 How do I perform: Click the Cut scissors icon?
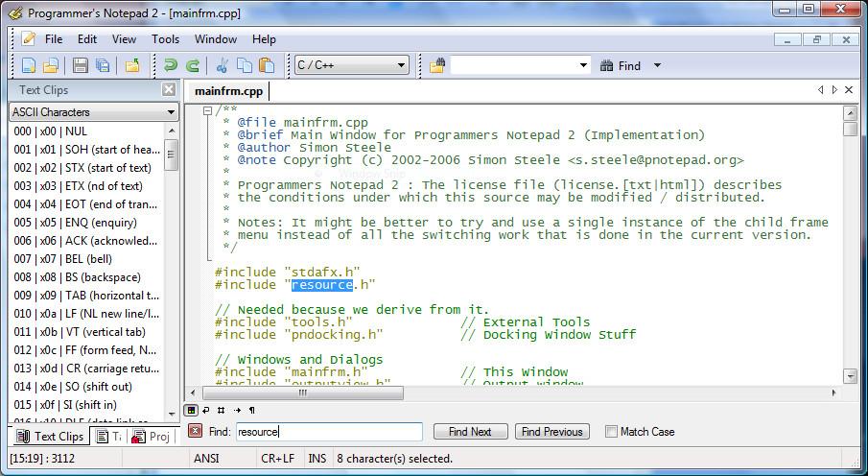pyautogui.click(x=223, y=65)
